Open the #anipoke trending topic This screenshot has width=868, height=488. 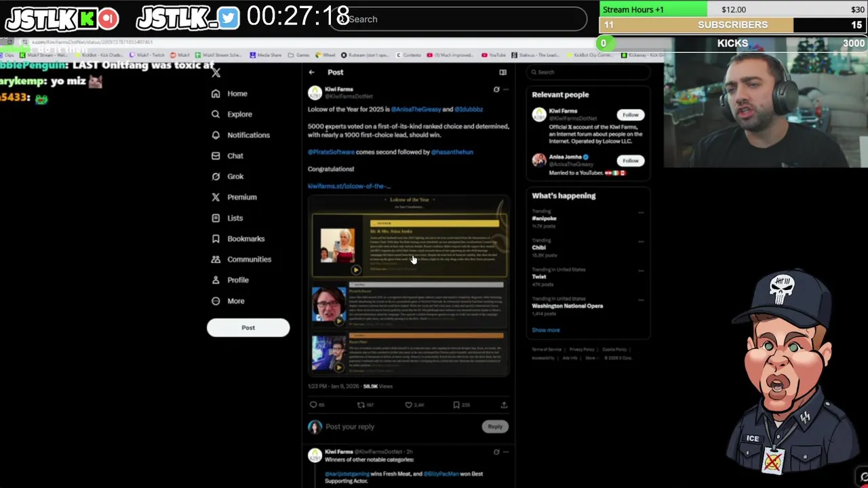[544, 218]
